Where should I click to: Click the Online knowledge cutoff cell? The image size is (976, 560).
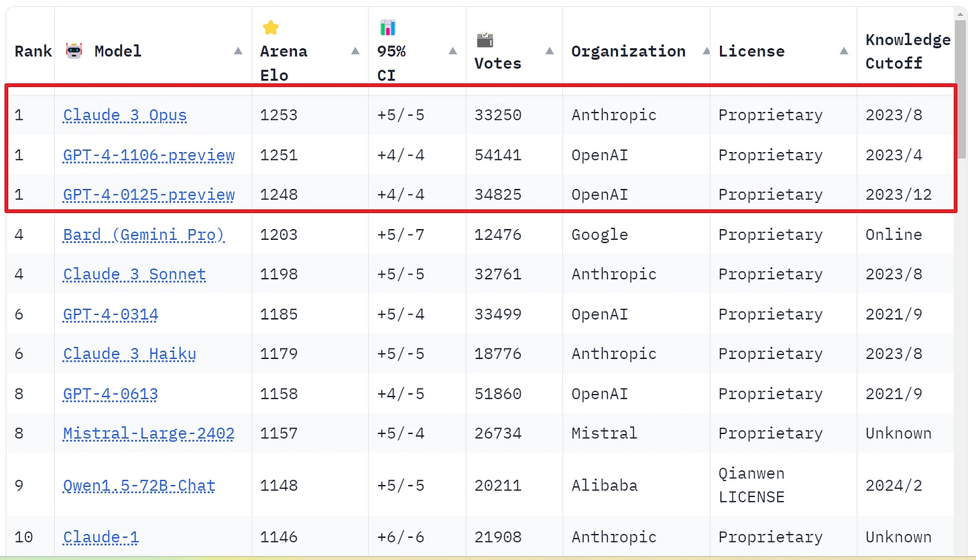[894, 235]
